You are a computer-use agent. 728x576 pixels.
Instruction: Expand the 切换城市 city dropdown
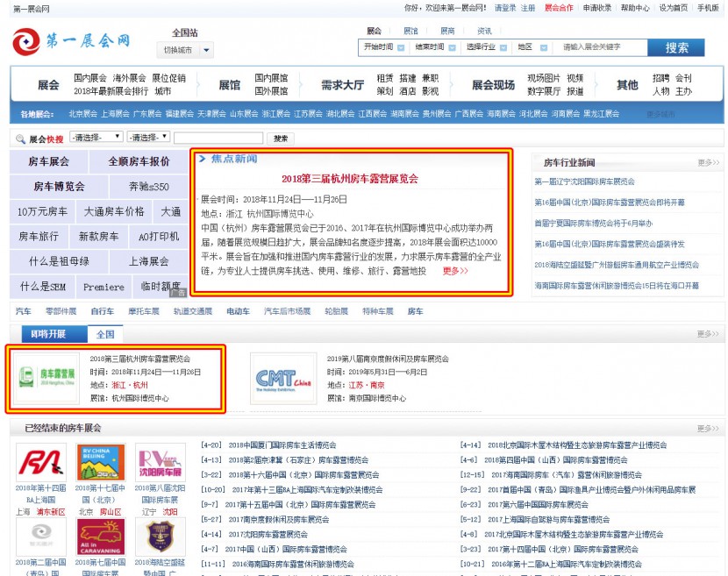point(184,50)
